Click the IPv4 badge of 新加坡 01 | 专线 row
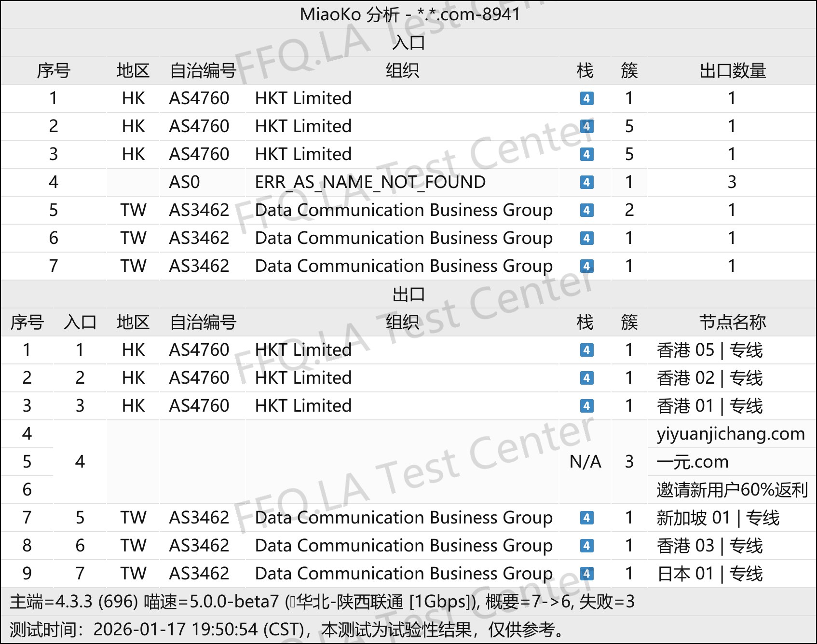 586,518
